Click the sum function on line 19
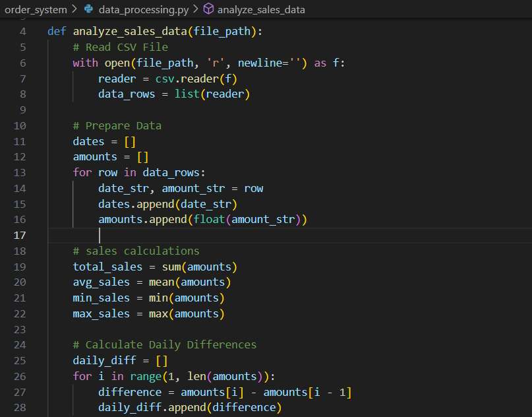Screen dimensions: 532x417 pos(171,266)
